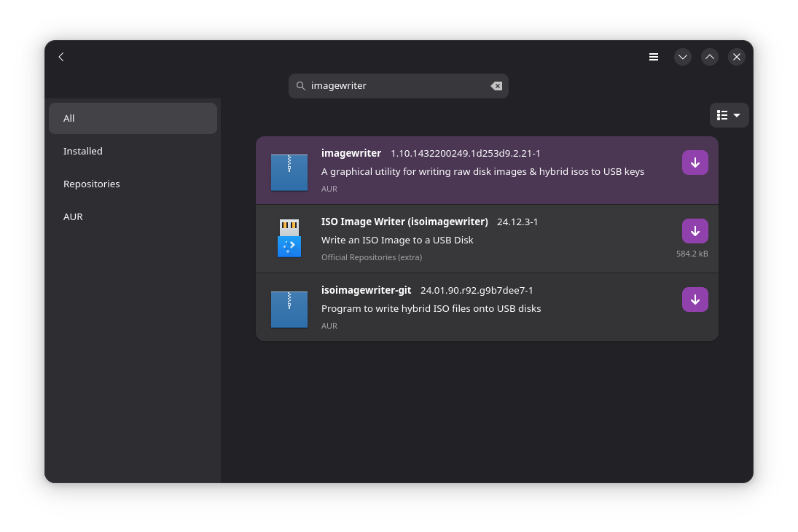Click 'Official Repositories (extra)' label
The image size is (798, 532).
372,257
